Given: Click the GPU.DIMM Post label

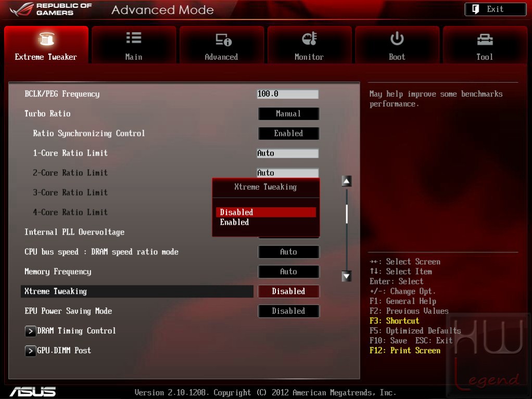Looking at the screenshot, I should (x=64, y=351).
